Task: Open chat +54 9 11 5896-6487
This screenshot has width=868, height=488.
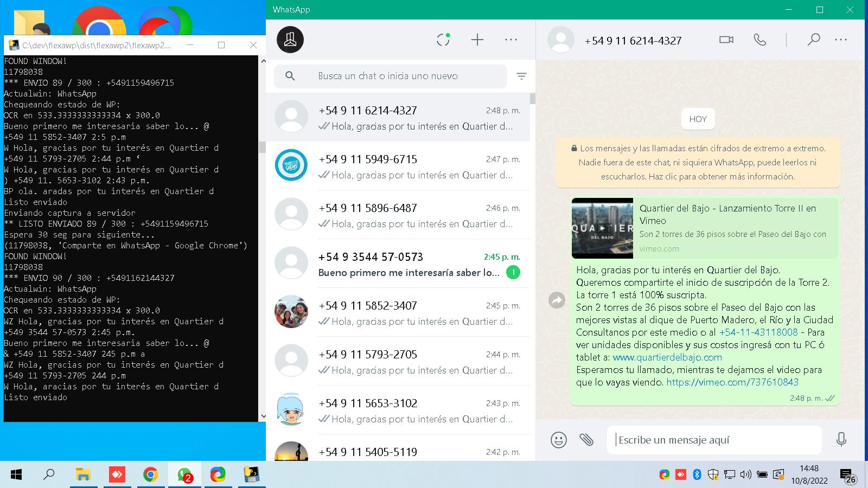Action: click(398, 215)
